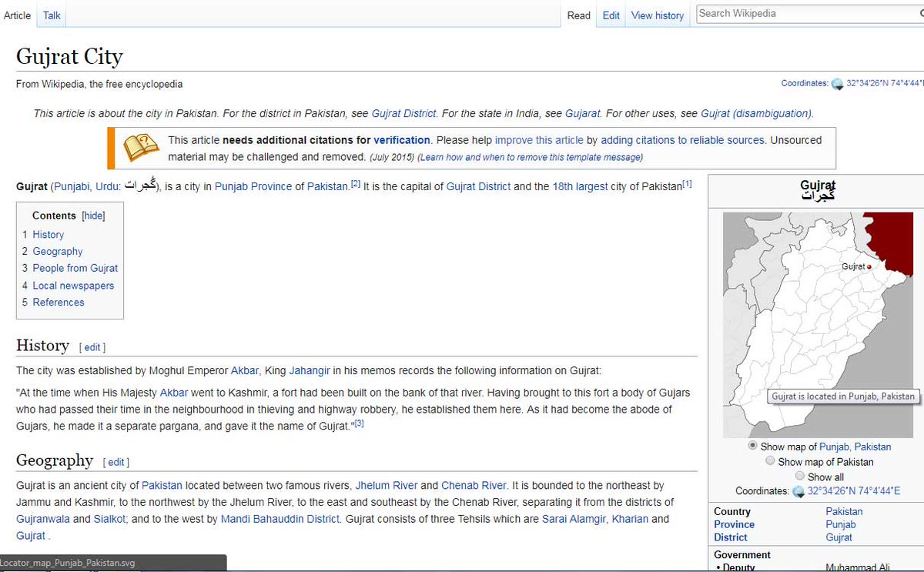Image resolution: width=924 pixels, height=572 pixels.
Task: Open the Punjab link in Province row
Action: [841, 524]
